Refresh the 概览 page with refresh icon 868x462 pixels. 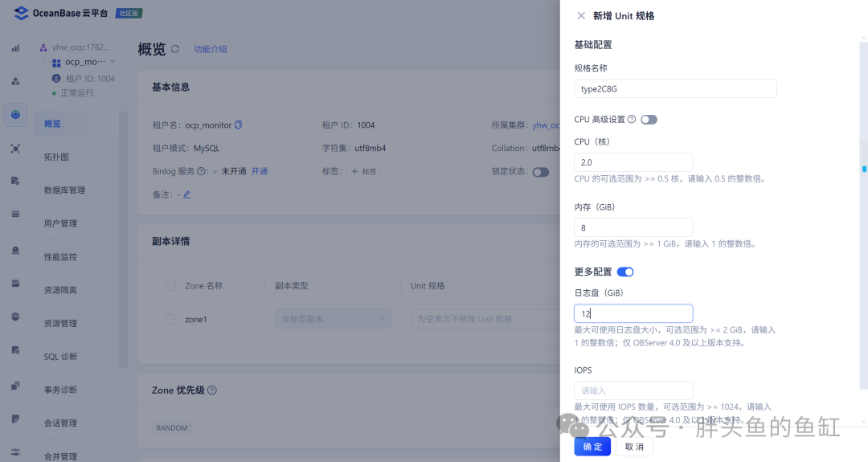point(175,49)
